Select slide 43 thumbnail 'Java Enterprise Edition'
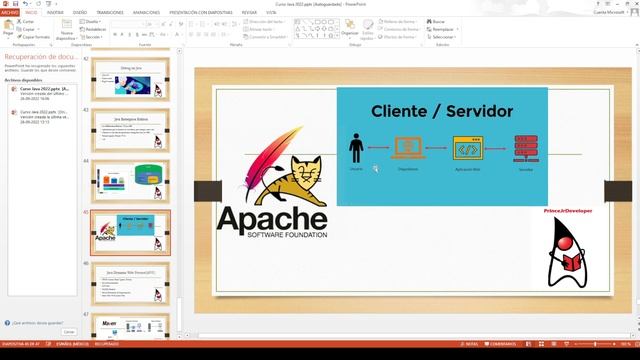Image resolution: width=640 pixels, height=360 pixels. click(x=131, y=131)
